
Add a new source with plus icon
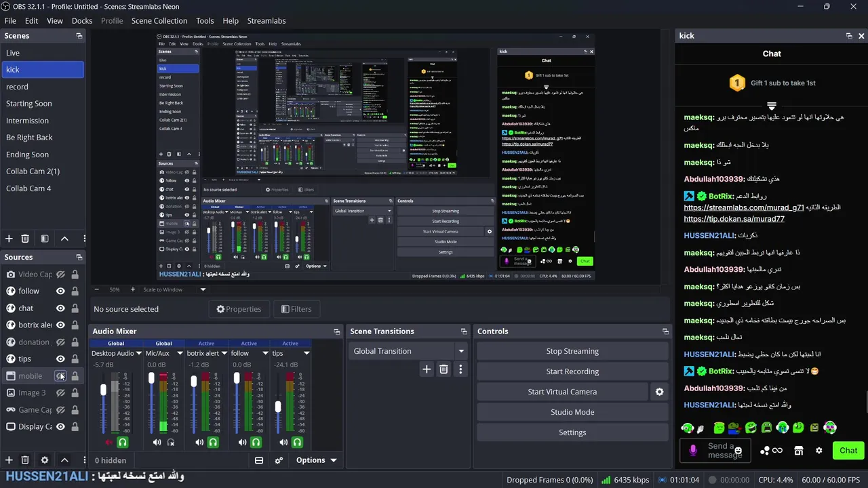click(9, 460)
